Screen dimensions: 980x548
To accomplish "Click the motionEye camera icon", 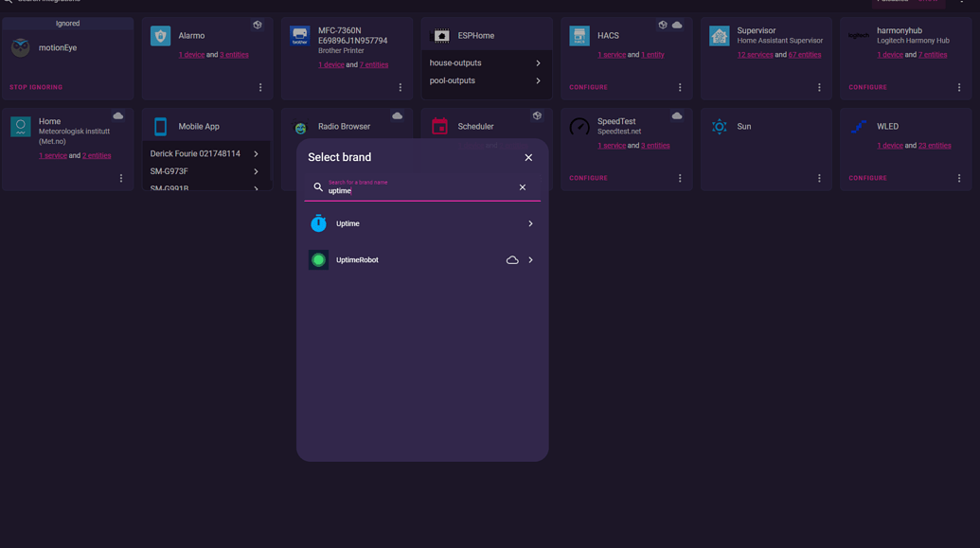I will [x=20, y=45].
